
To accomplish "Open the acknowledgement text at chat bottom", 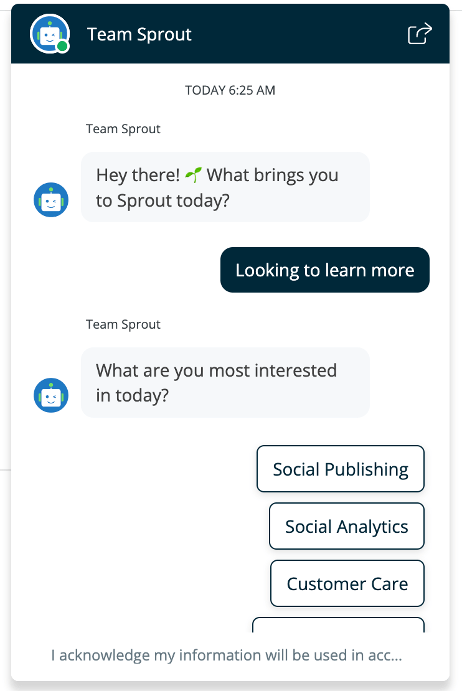I will click(x=226, y=655).
